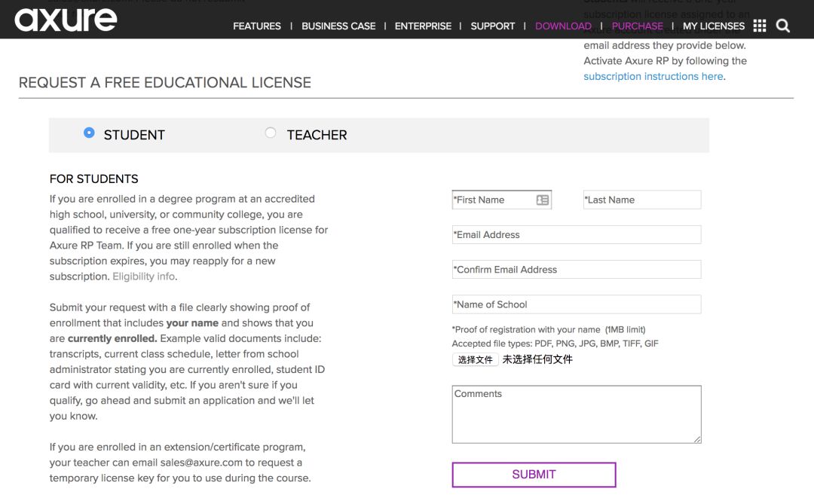Image resolution: width=814 pixels, height=504 pixels.
Task: Click the choose file button
Action: (475, 359)
